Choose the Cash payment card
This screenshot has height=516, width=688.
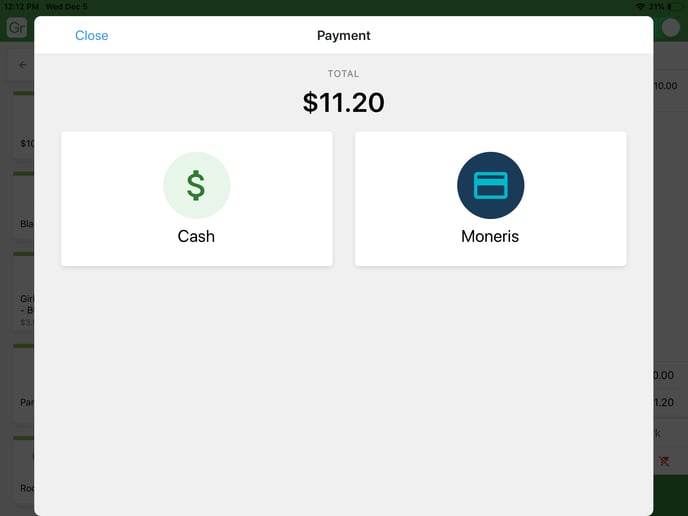(x=197, y=199)
